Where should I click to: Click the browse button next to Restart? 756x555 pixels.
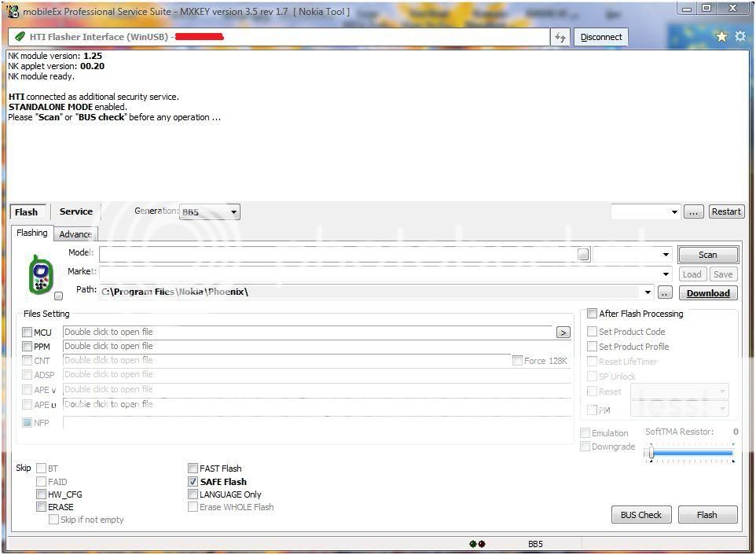[x=693, y=211]
